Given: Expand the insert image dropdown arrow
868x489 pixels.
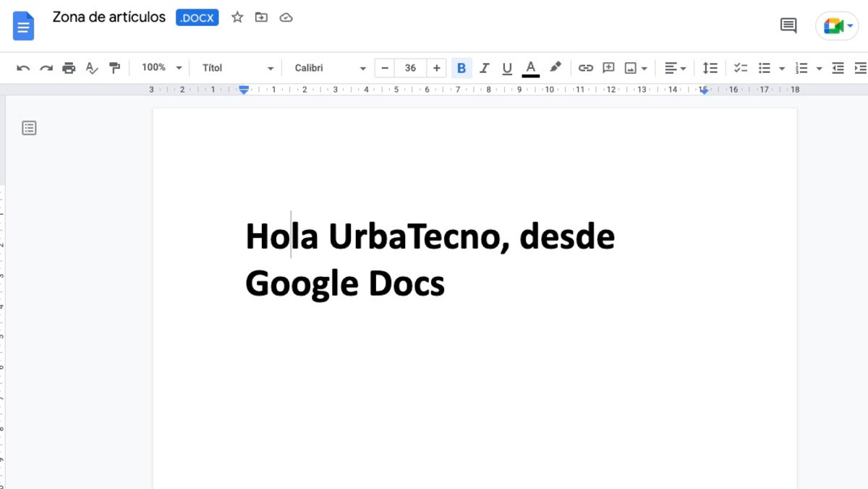Looking at the screenshot, I should point(644,69).
